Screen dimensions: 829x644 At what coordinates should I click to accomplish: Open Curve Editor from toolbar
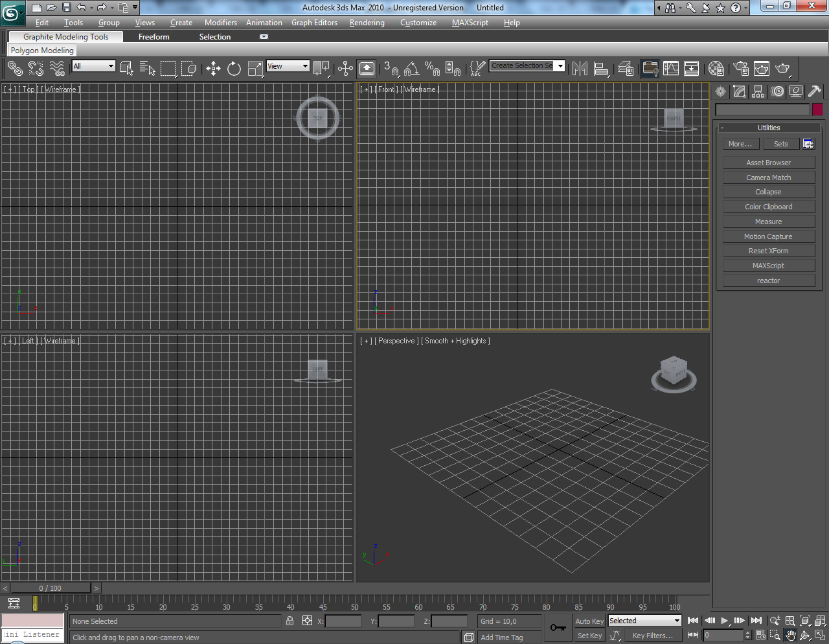click(x=671, y=68)
